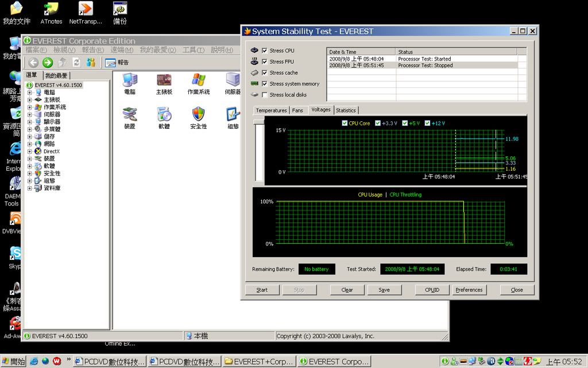Open the Preferences button
588x368 pixels.
(x=469, y=290)
